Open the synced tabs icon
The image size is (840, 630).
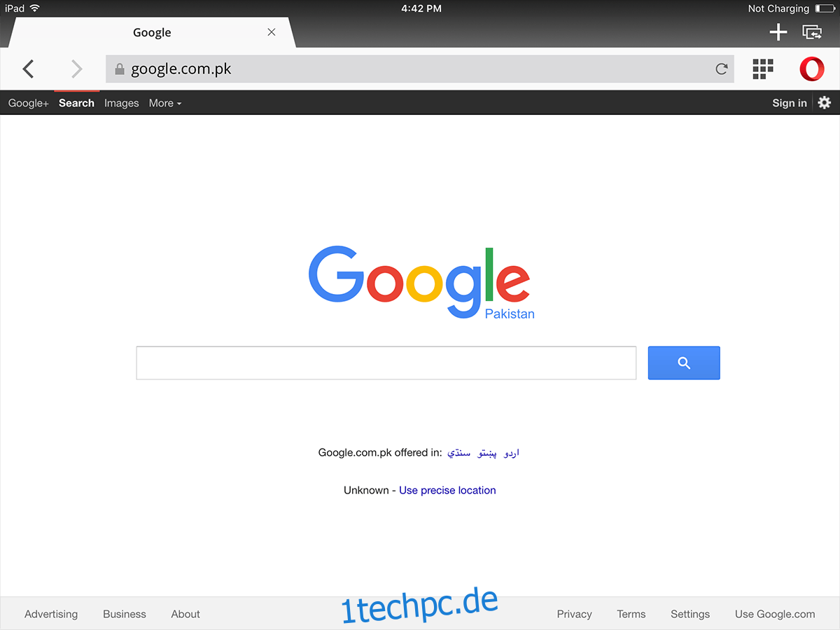tap(812, 32)
